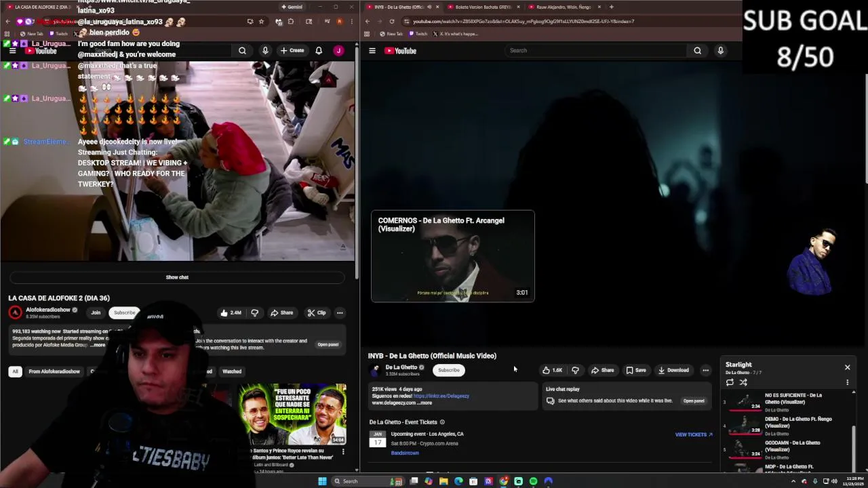868x488 pixels.
Task: Open more actions menu on INYB video
Action: coord(705,370)
